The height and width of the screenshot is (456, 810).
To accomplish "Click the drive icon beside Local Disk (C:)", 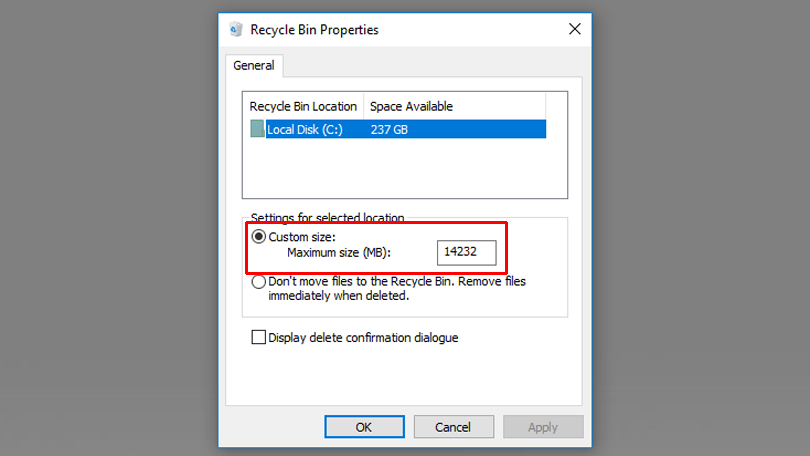I will pos(257,129).
